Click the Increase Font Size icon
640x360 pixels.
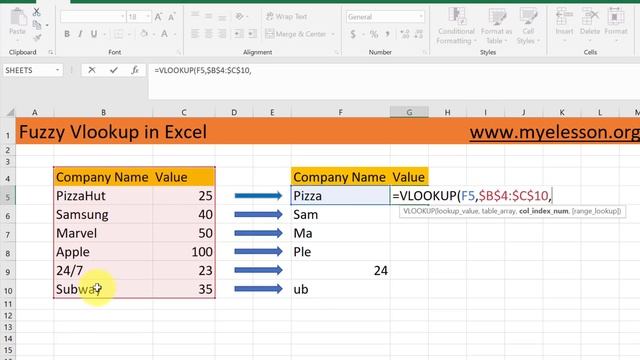(x=158, y=17)
